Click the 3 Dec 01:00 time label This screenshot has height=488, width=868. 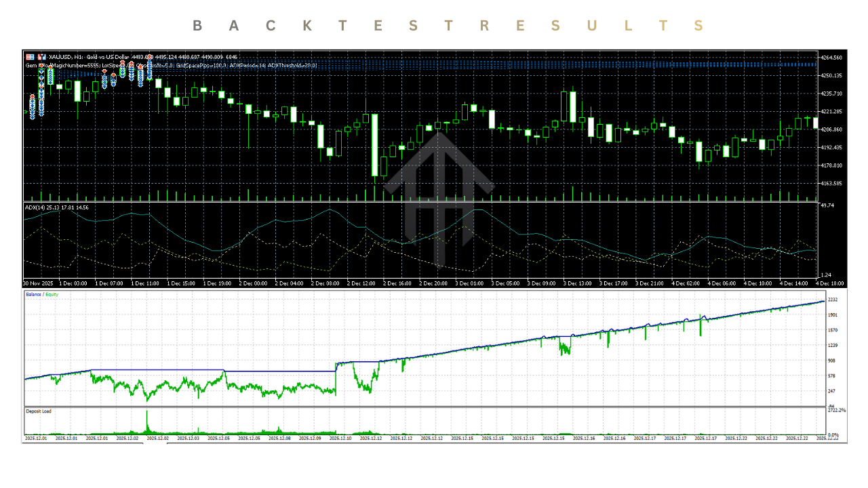click(469, 283)
